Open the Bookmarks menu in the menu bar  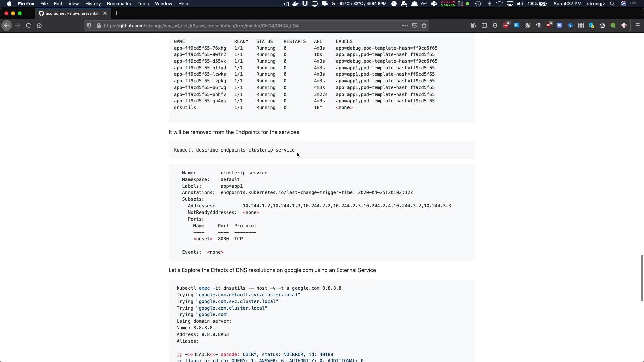pyautogui.click(x=119, y=4)
